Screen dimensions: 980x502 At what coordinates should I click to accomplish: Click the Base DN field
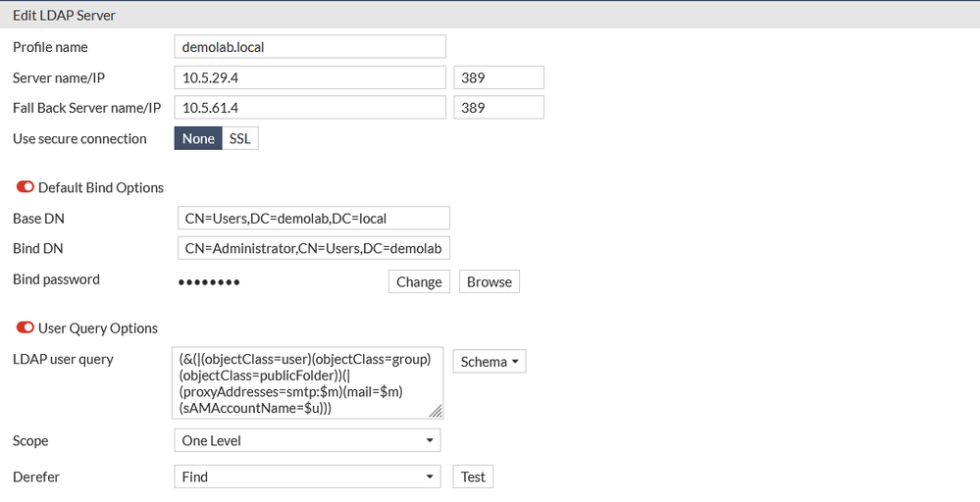coord(311,219)
